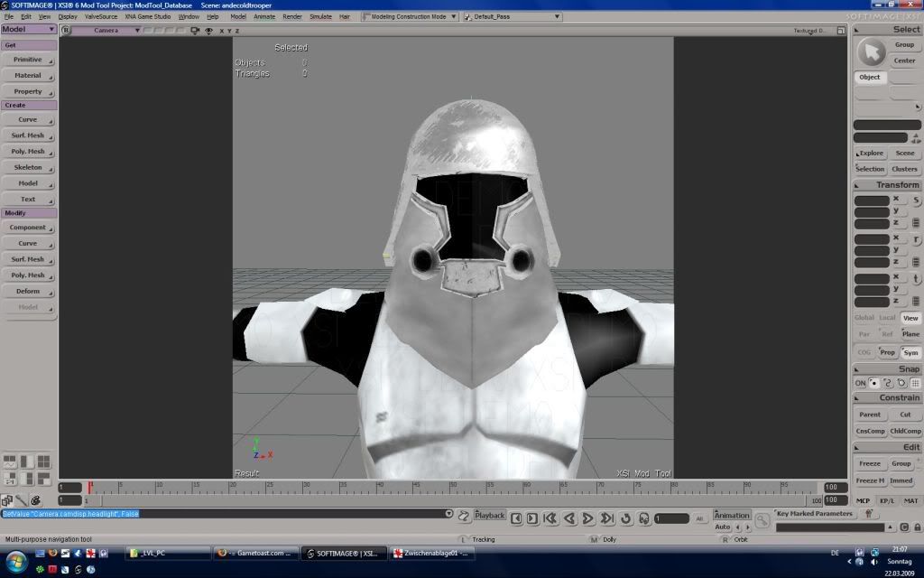
Task: Expand the Poly. Mesh menu under Create
Action: (28, 152)
